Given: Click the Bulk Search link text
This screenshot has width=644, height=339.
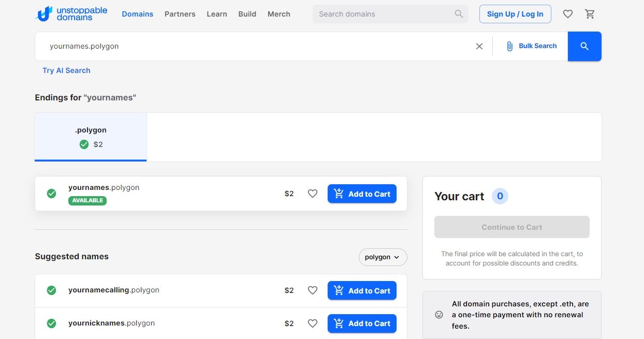Looking at the screenshot, I should click(538, 46).
